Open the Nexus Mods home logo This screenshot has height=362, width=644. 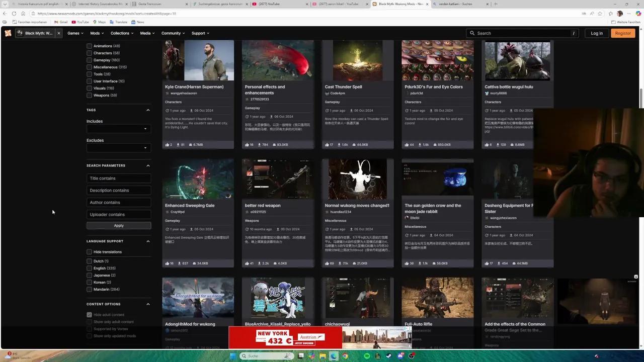[x=8, y=33]
